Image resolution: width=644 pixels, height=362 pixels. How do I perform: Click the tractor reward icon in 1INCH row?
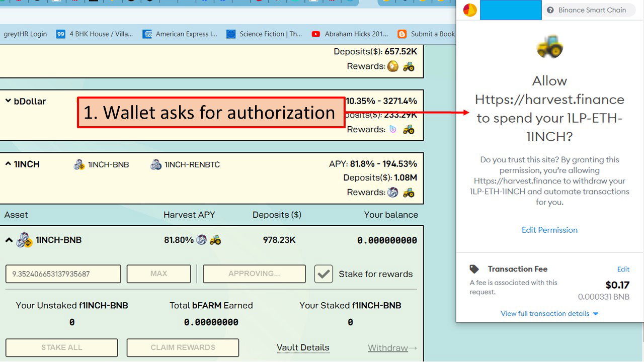409,192
